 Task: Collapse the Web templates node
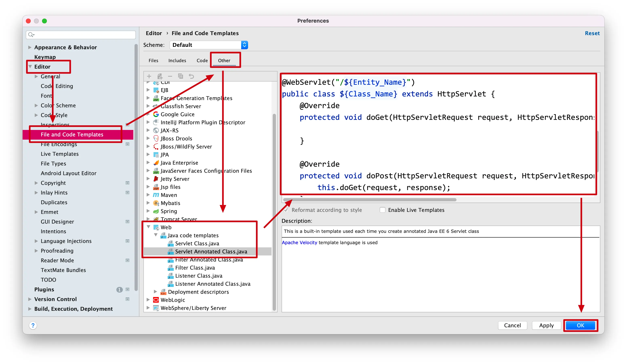tap(148, 227)
